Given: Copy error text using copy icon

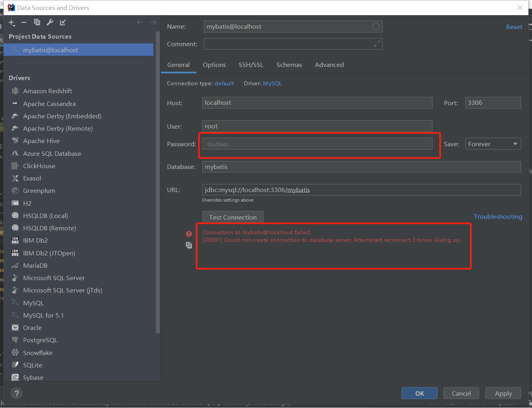Looking at the screenshot, I should (x=189, y=245).
